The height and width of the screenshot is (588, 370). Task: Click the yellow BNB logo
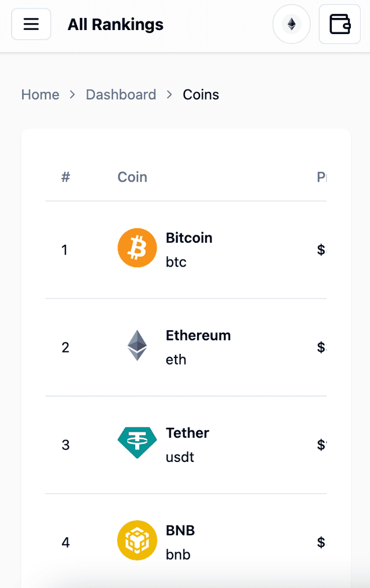tap(137, 541)
